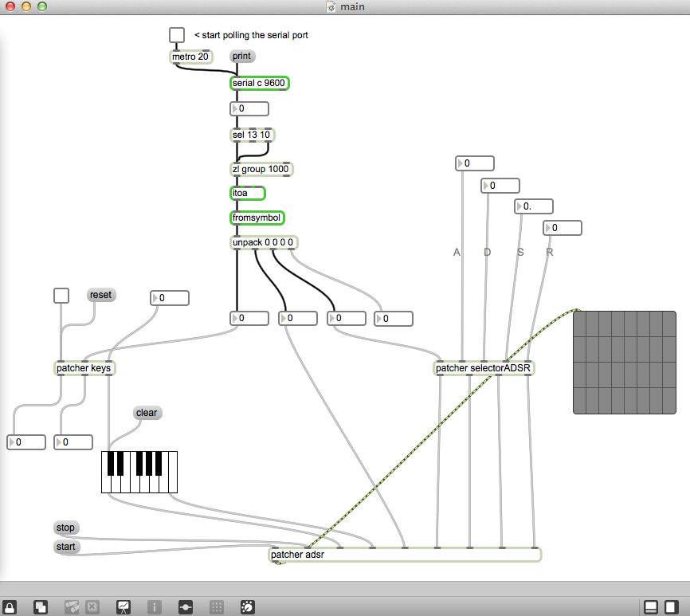The width and height of the screenshot is (690, 616).
Task: Click the '< start polling the serial port' comment
Action: (251, 35)
